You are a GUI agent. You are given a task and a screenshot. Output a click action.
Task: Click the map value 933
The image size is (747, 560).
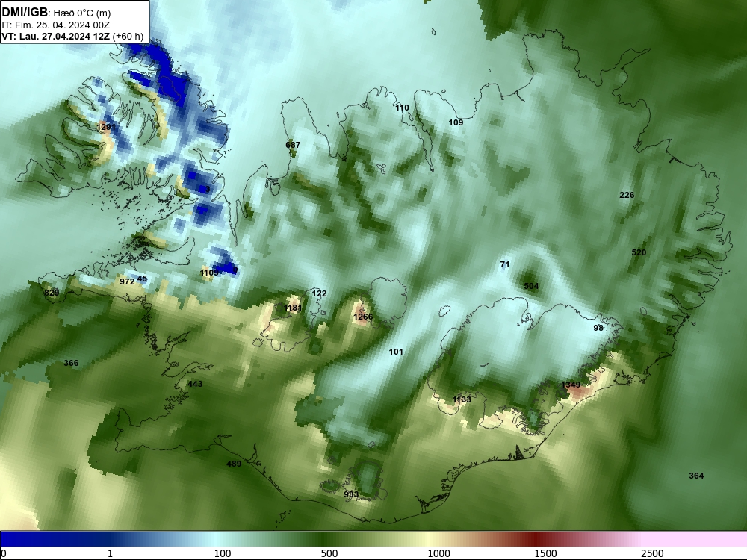[x=351, y=494]
